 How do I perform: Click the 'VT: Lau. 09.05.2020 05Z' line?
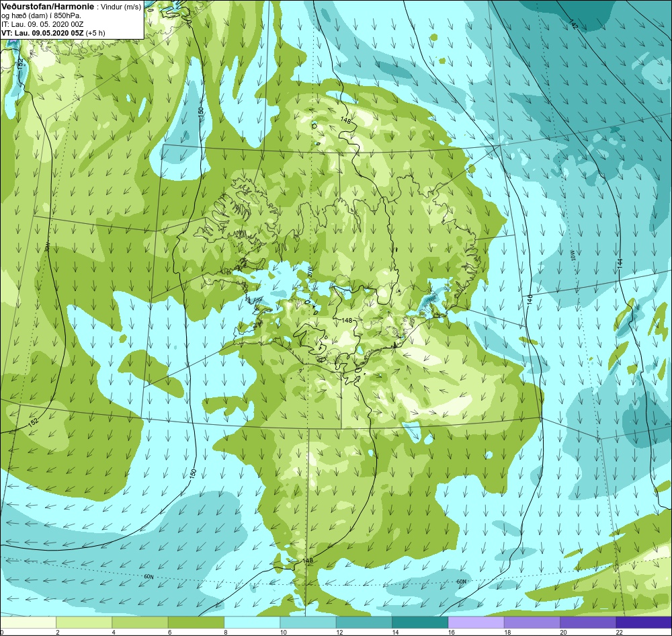(x=42, y=33)
